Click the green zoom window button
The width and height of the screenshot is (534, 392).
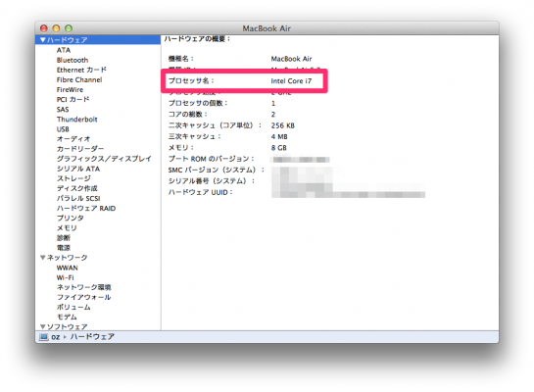click(69, 28)
